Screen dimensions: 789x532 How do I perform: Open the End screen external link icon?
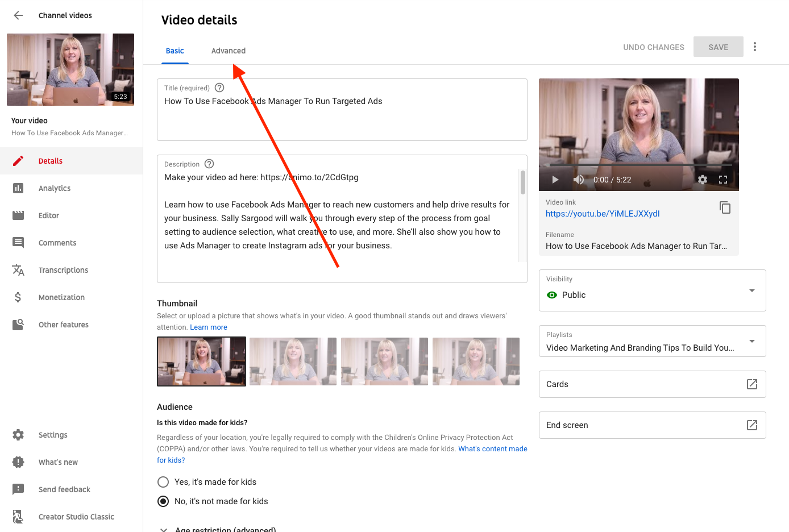[x=752, y=425]
